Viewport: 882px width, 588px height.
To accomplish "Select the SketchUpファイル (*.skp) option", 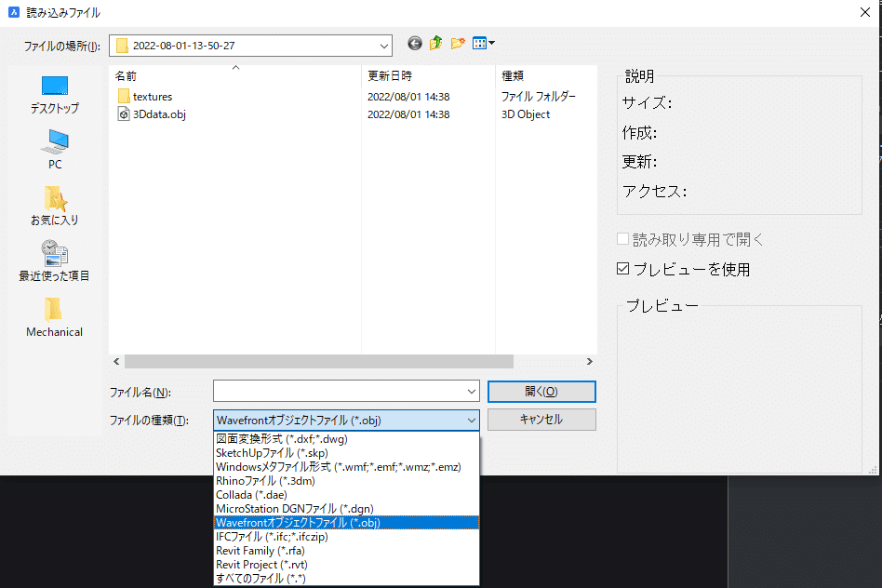I will pyautogui.click(x=270, y=453).
